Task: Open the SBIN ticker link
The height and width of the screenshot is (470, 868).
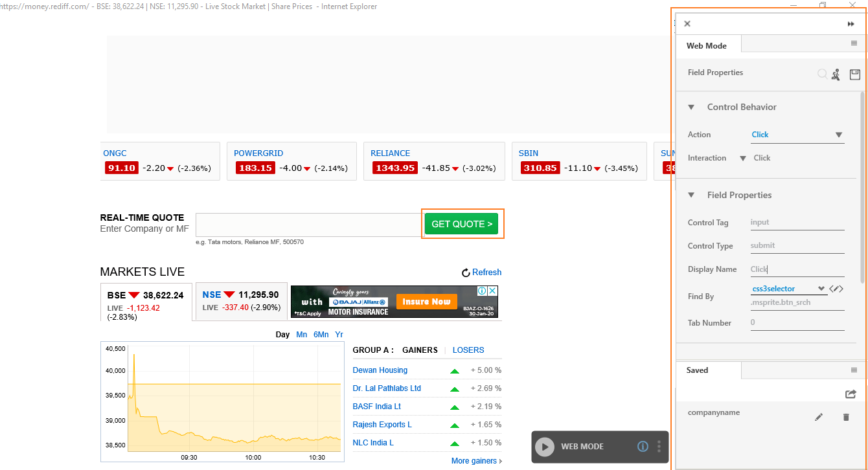Action: 529,153
